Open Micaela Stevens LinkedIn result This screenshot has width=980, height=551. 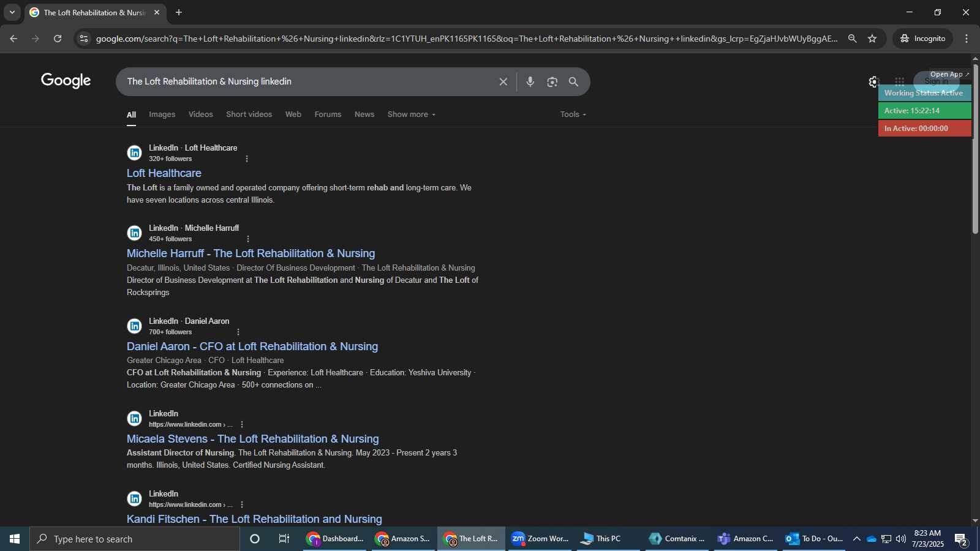252,439
